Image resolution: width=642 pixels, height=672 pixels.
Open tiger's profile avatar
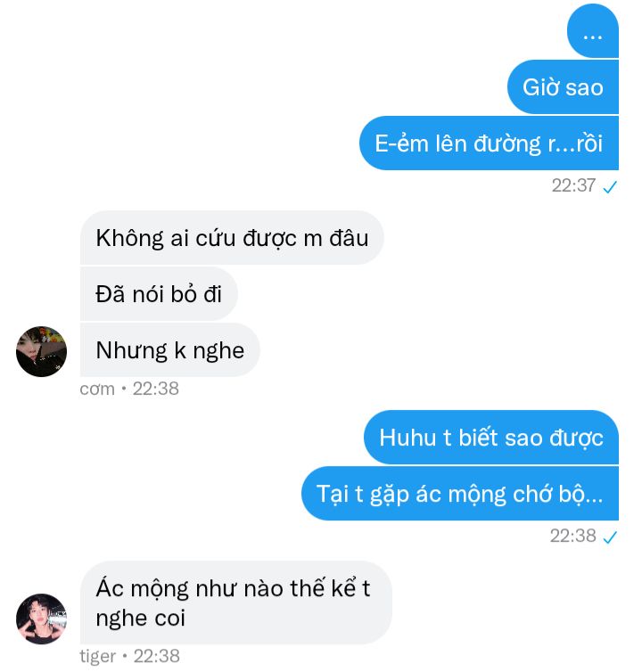coord(41,619)
